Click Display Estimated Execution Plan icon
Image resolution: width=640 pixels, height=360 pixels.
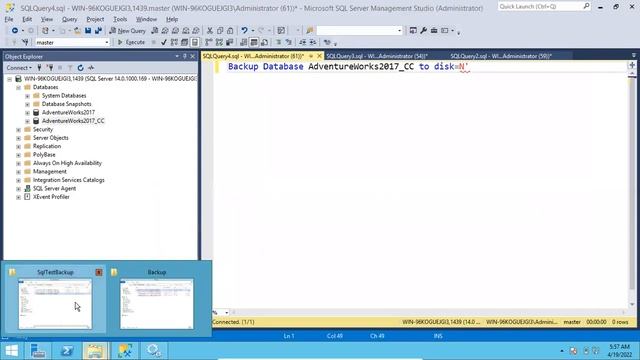point(174,42)
